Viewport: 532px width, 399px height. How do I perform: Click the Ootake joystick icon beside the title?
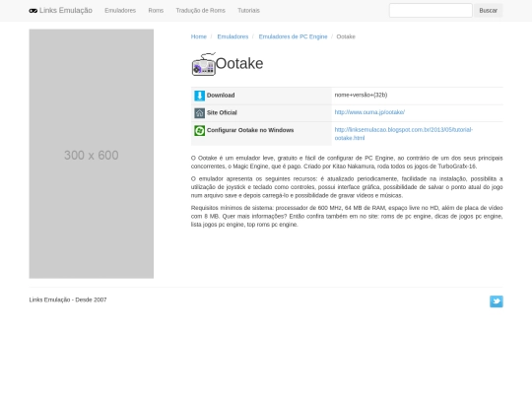(204, 64)
